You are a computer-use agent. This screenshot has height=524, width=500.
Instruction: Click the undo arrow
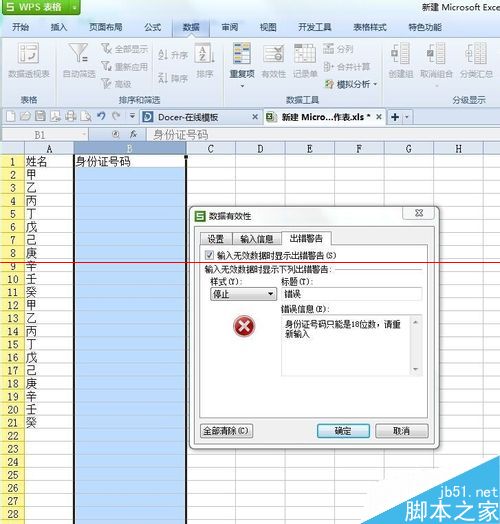click(101, 116)
